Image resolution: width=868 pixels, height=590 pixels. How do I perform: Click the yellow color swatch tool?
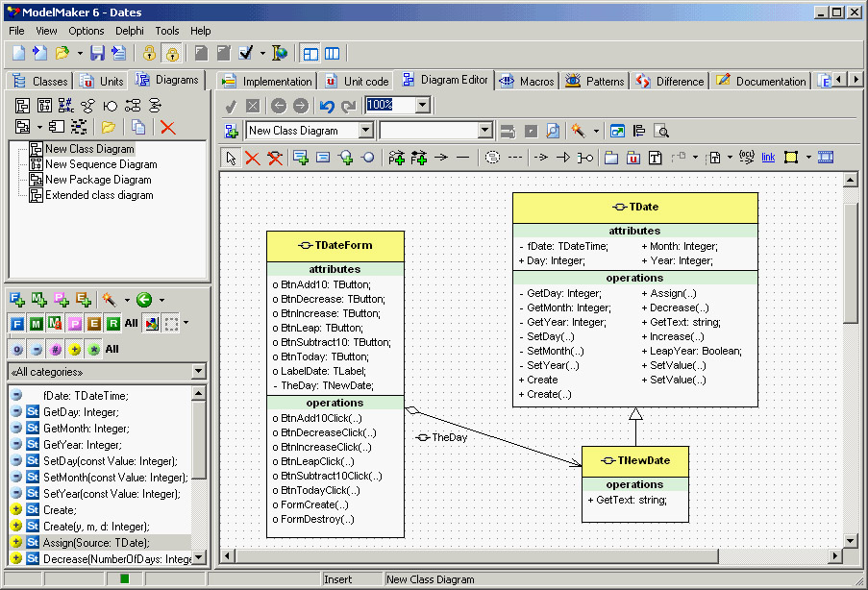pos(791,158)
